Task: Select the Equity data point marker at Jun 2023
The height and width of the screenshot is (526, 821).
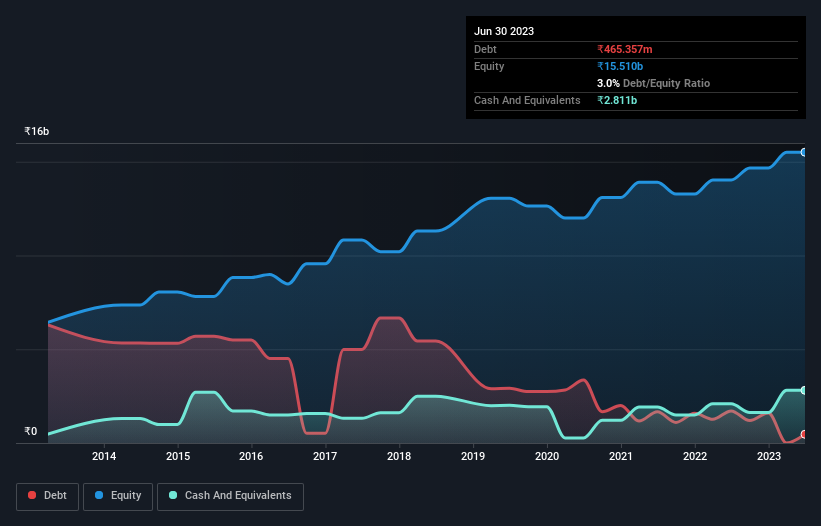Action: point(804,152)
